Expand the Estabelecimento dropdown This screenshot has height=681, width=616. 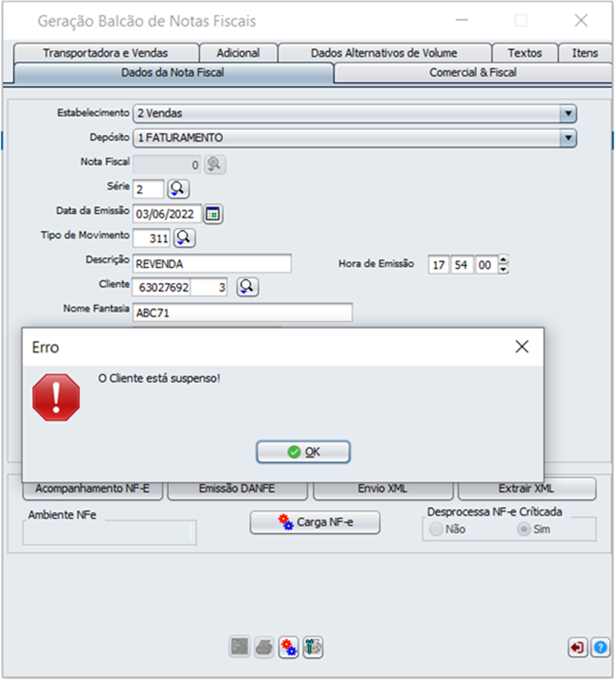(x=568, y=113)
